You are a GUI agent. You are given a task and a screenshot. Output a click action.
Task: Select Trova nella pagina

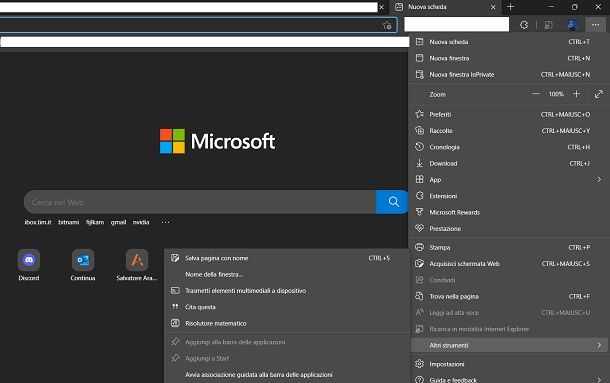[x=508, y=296]
